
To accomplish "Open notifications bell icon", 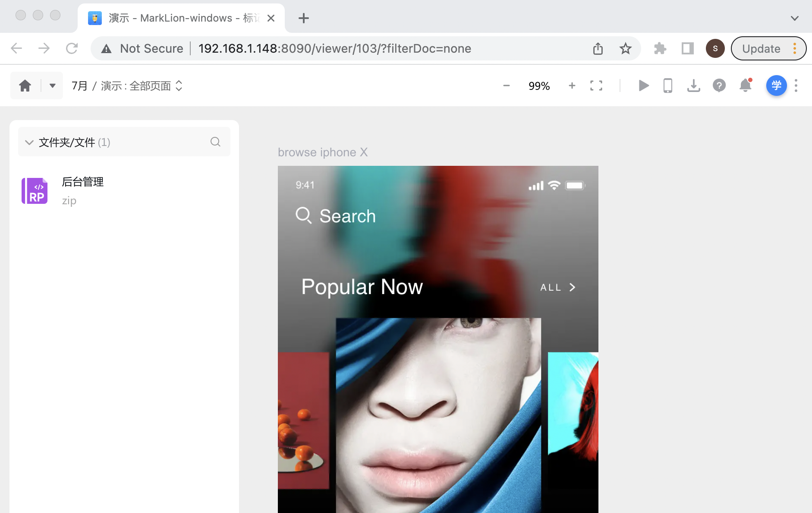I will click(745, 85).
